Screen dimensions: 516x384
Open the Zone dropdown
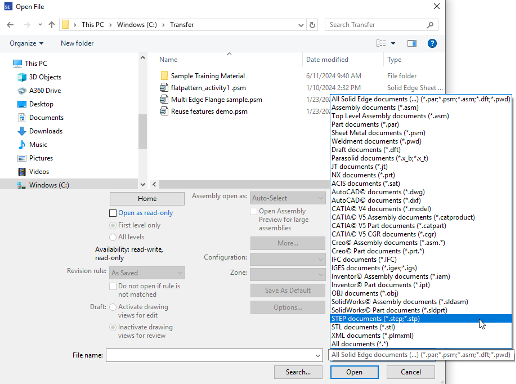[288, 274]
